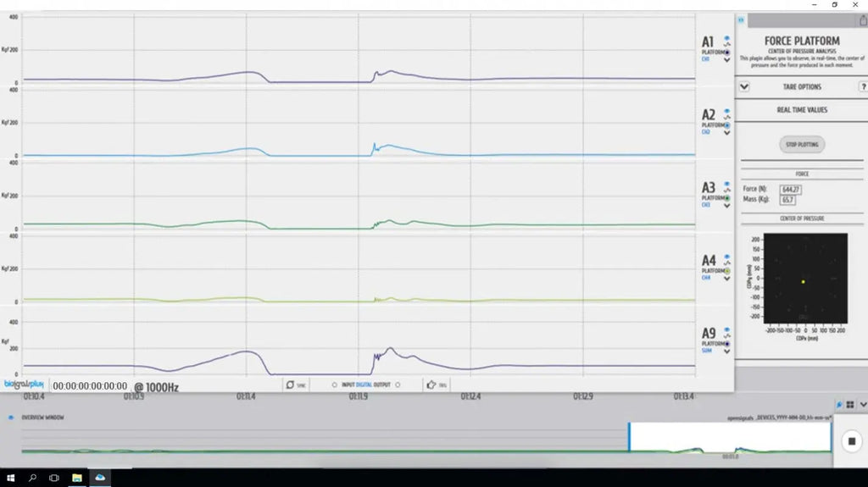Click the grid layout icon above overview

[849, 406]
